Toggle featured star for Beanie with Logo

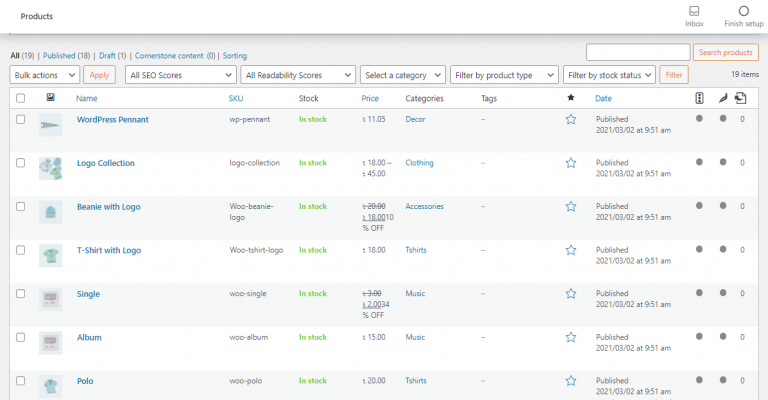(x=571, y=206)
